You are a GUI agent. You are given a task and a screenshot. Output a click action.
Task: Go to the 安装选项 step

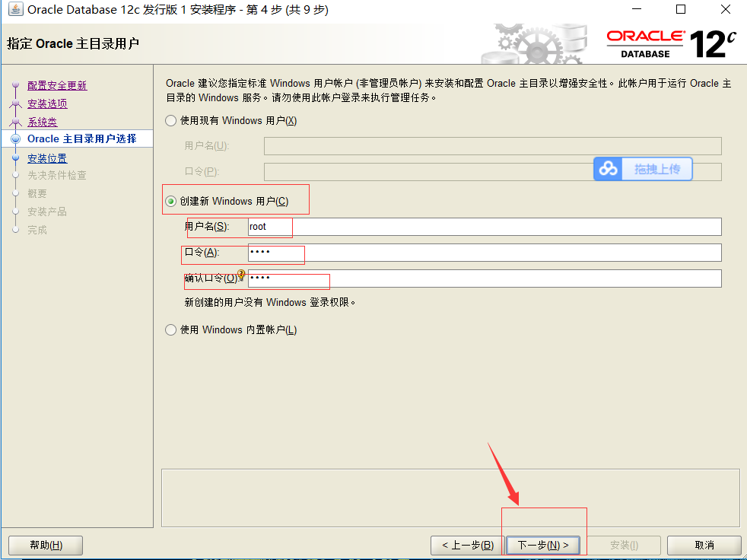[47, 103]
